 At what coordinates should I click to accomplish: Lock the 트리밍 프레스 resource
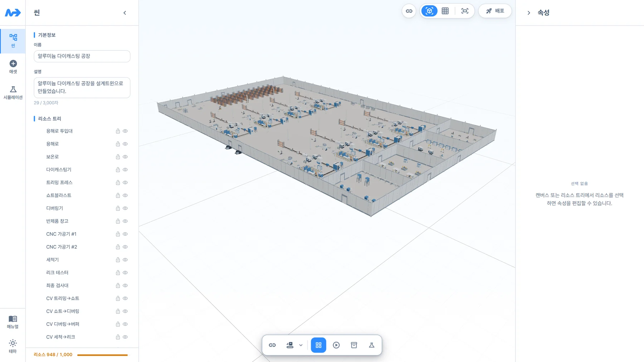pyautogui.click(x=118, y=183)
